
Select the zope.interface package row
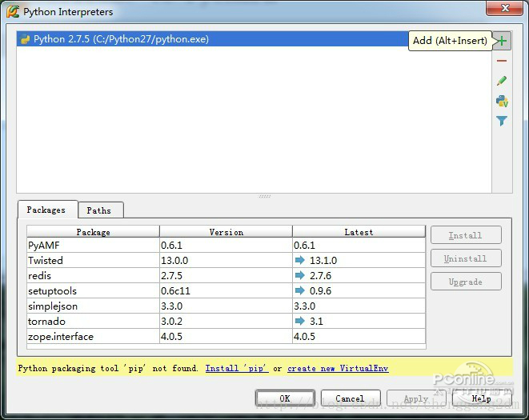[x=226, y=336]
